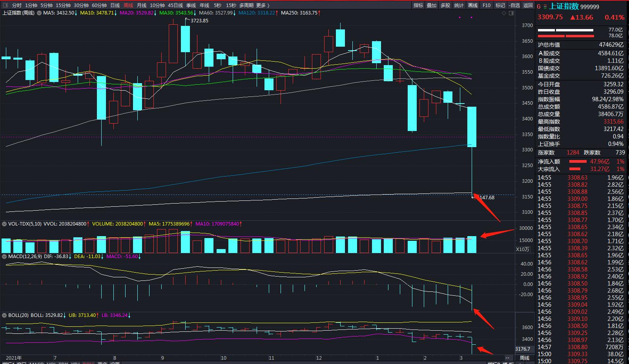The image size is (629, 364).
Task: Switch to 年线 yearly chart
Action: [x=204, y=5]
